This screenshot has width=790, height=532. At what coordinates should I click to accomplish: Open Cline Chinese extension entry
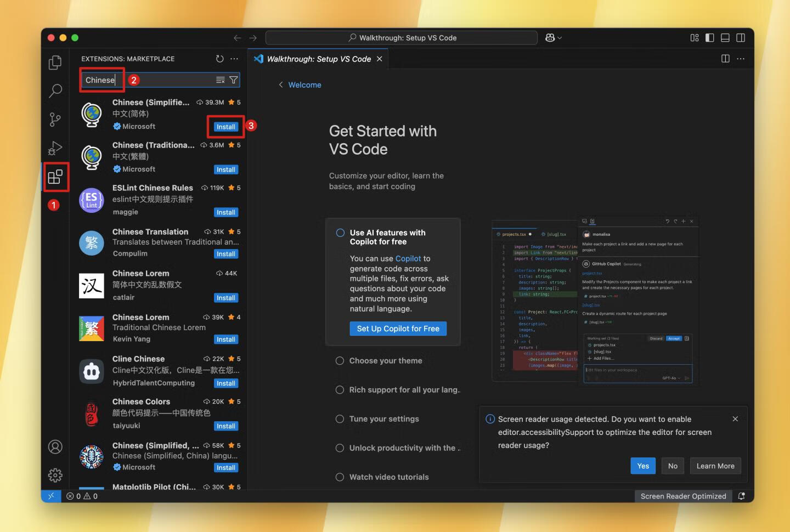click(x=158, y=371)
